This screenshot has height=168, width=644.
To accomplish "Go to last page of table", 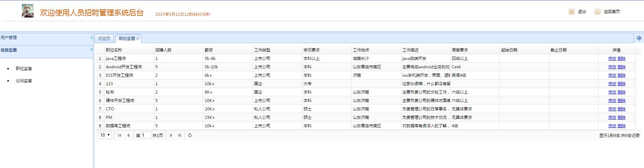I will point(180,135).
